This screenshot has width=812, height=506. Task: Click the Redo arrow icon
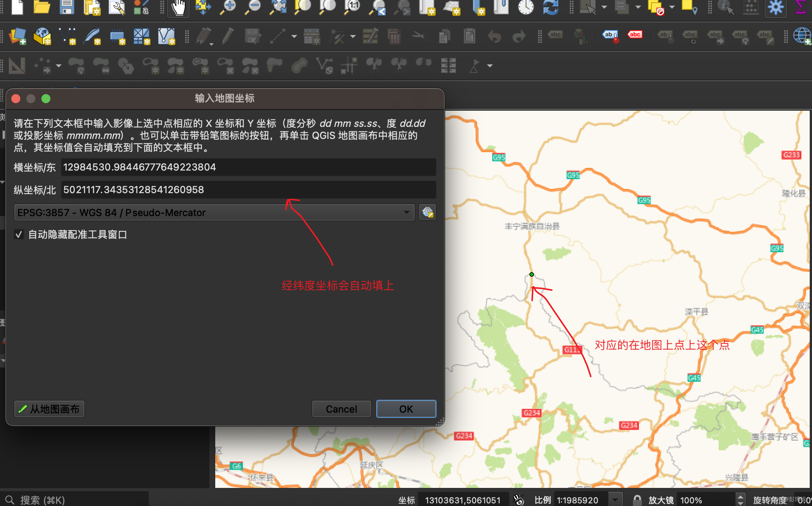tap(519, 37)
